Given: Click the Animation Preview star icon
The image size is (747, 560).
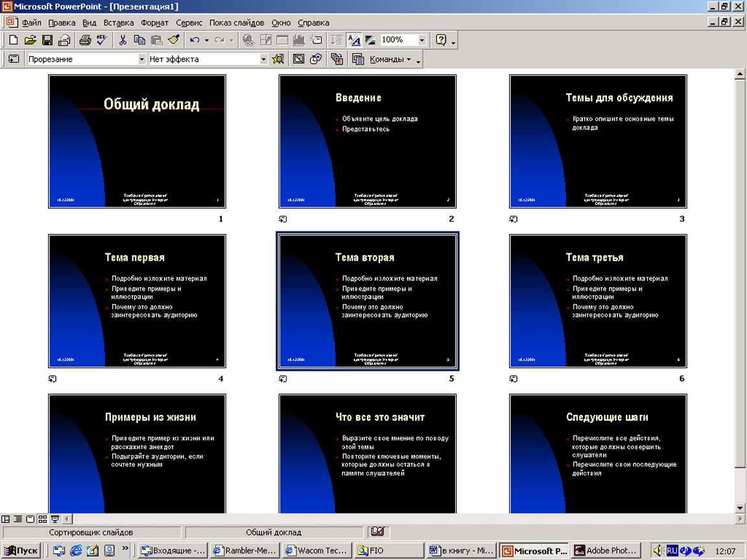Looking at the screenshot, I should (x=278, y=59).
